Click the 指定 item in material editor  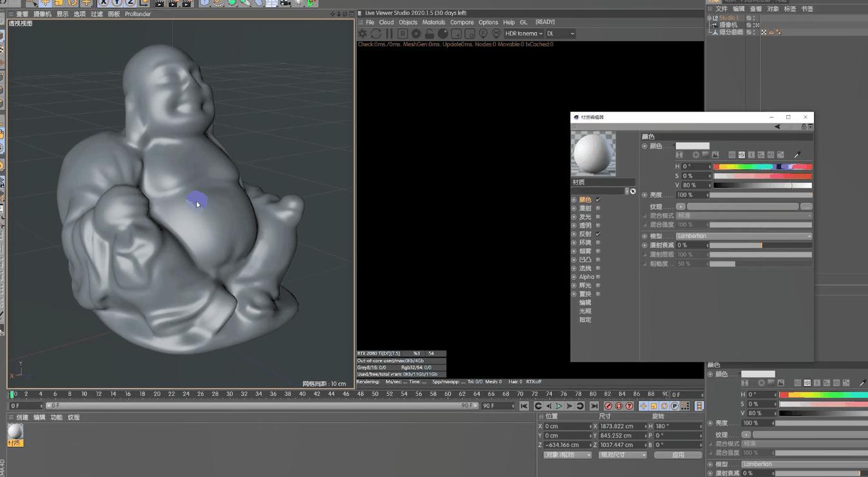[x=585, y=319]
